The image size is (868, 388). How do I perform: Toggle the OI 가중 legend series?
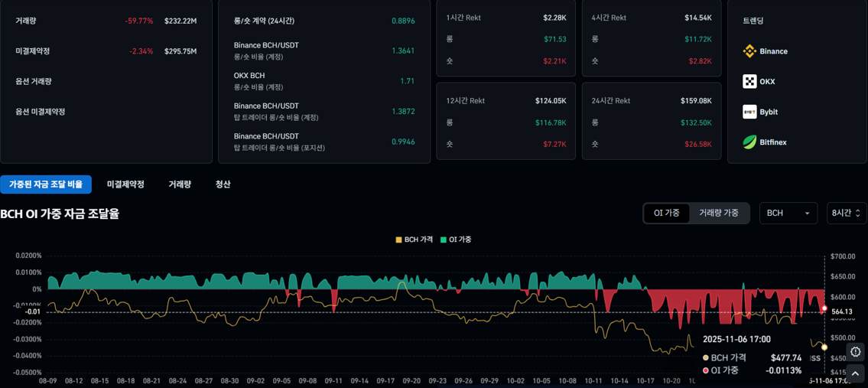tap(456, 240)
